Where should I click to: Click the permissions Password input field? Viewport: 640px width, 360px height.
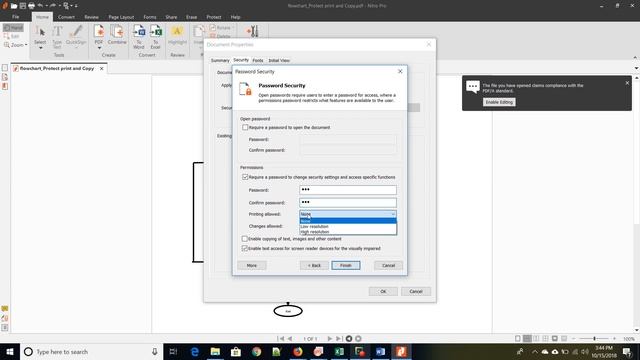348,190
